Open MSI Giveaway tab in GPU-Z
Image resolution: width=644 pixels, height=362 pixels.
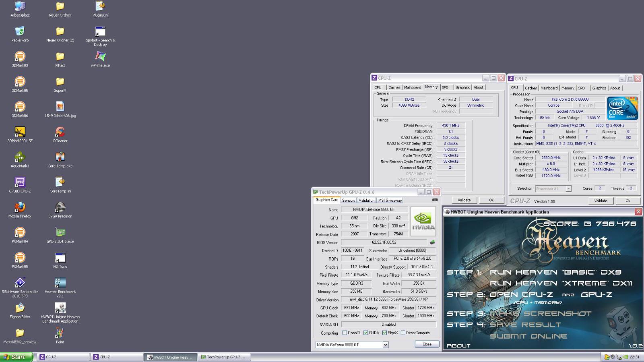click(x=390, y=200)
